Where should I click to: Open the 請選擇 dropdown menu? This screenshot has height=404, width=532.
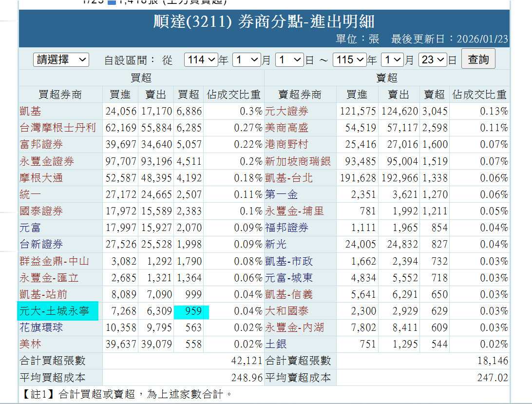60,59
